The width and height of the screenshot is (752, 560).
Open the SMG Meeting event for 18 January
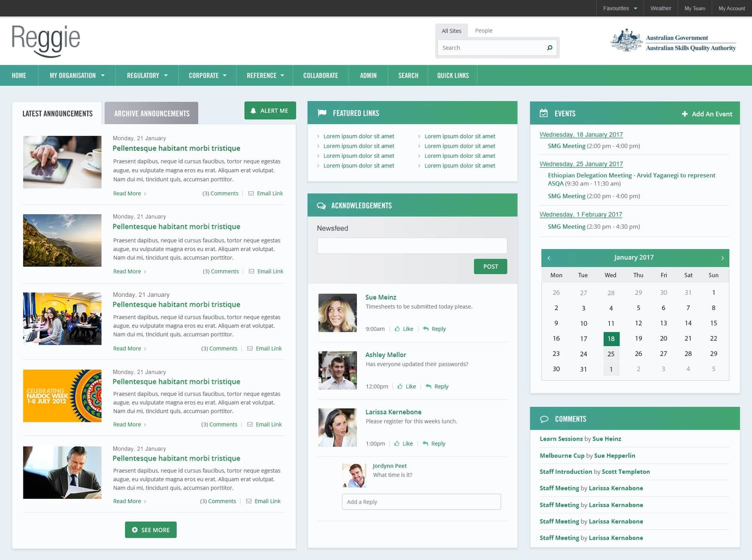[x=566, y=146]
